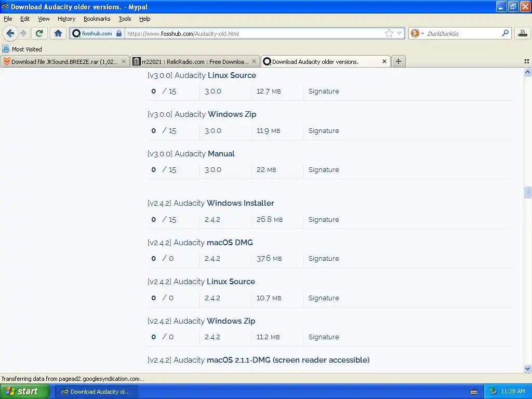The image size is (532, 399).
Task: Open Signature for v2.4.2 Windows Zip
Action: pos(324,337)
